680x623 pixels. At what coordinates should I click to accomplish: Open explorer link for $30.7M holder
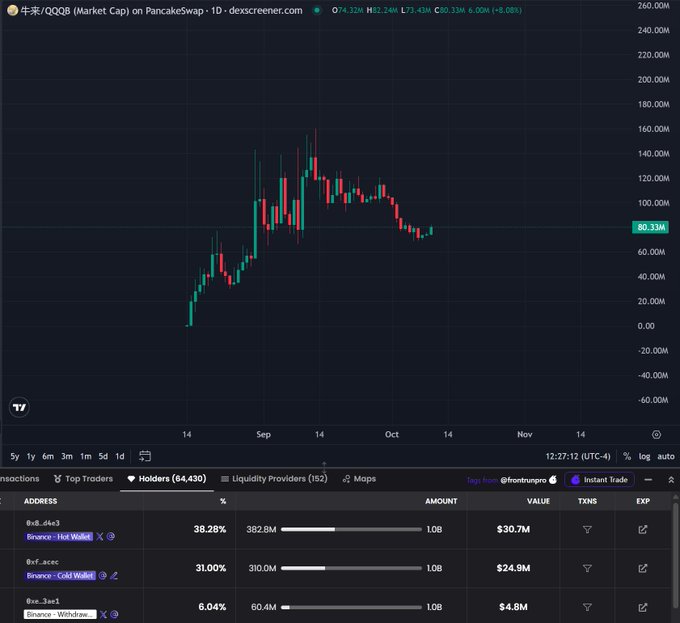643,529
